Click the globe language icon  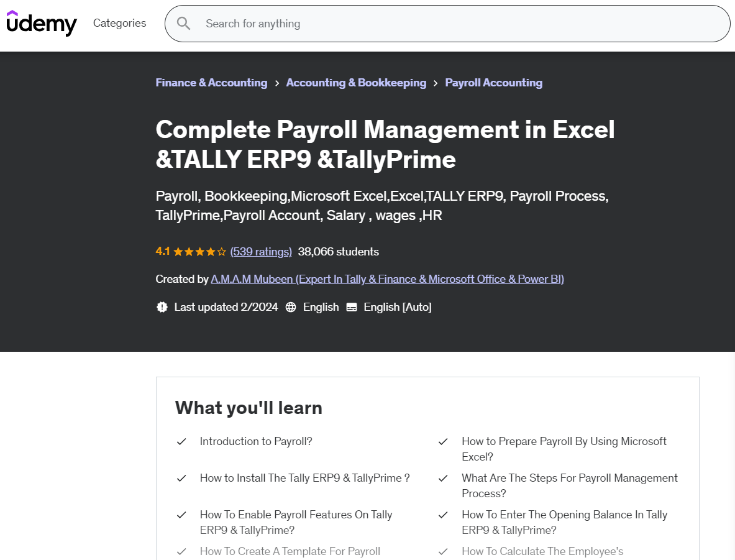291,307
